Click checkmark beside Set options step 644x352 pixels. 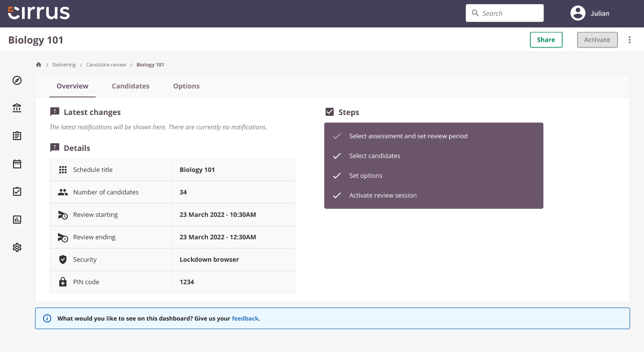coord(337,176)
